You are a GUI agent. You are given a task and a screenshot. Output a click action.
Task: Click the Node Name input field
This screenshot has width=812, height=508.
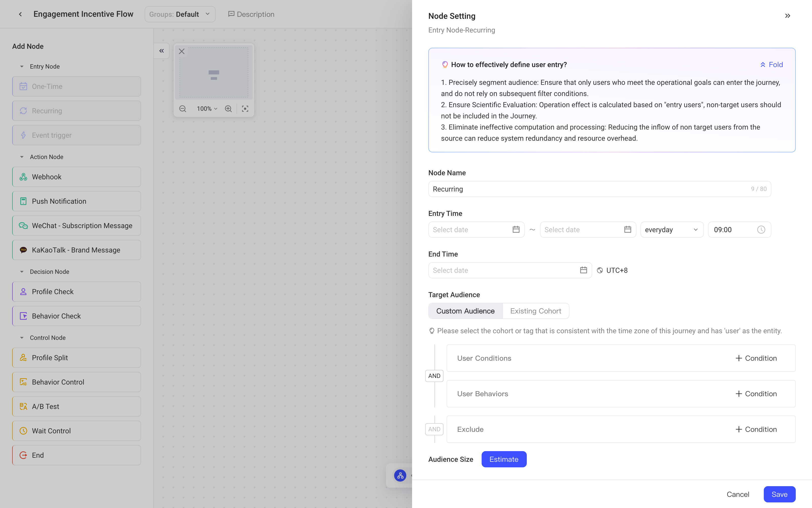tap(599, 189)
